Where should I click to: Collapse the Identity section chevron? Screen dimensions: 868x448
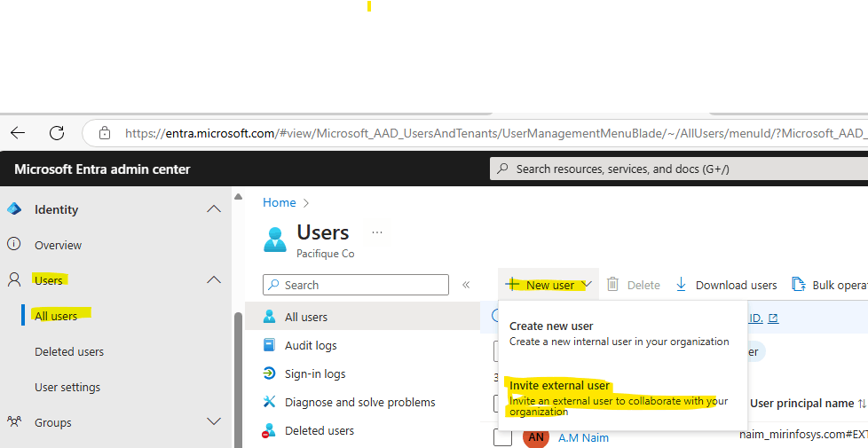coord(214,209)
